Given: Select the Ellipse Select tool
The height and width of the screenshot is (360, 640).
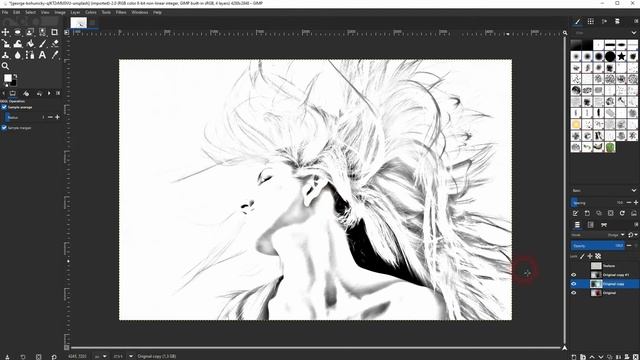Looking at the screenshot, I should [x=18, y=32].
